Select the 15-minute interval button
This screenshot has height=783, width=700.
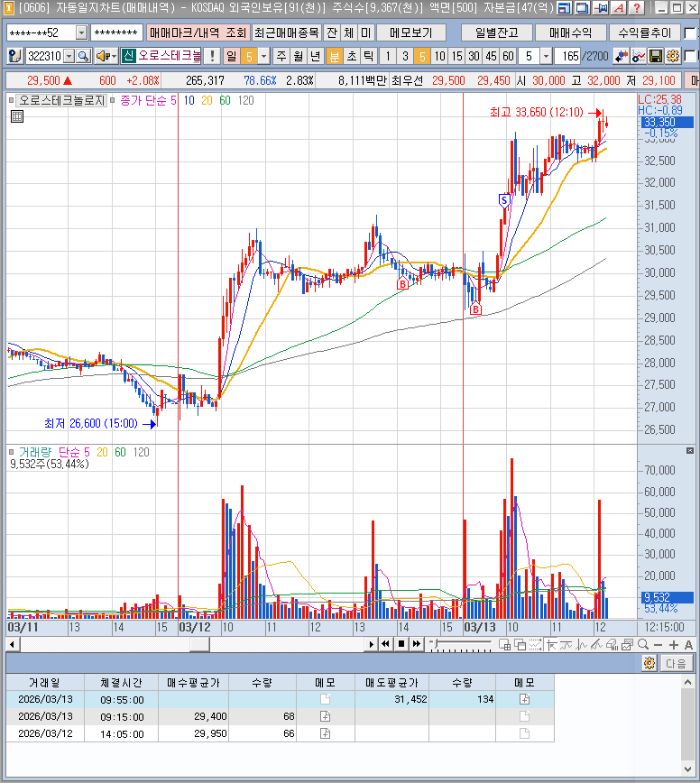pos(457,56)
